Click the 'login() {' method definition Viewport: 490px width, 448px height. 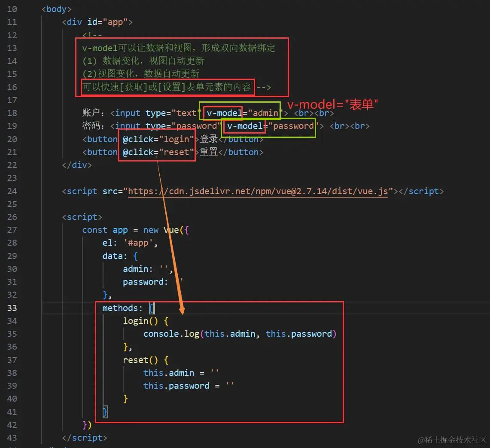[146, 321]
